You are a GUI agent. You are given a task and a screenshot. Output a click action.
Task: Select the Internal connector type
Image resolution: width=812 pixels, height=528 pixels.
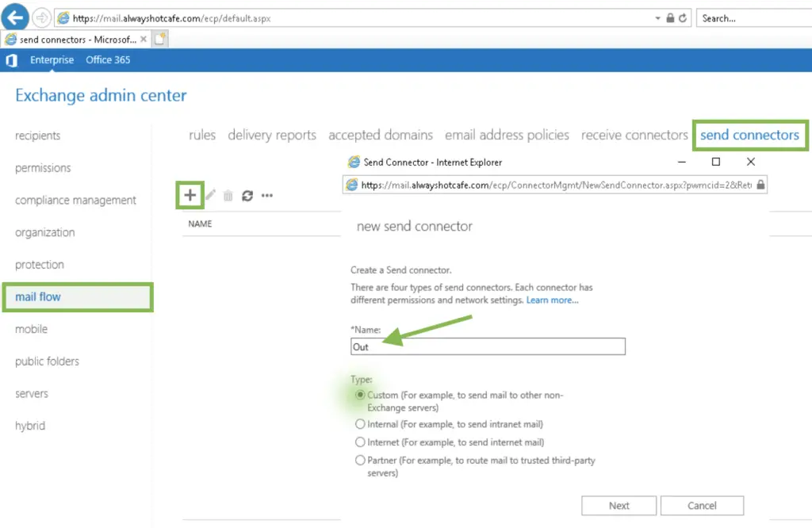tap(360, 424)
